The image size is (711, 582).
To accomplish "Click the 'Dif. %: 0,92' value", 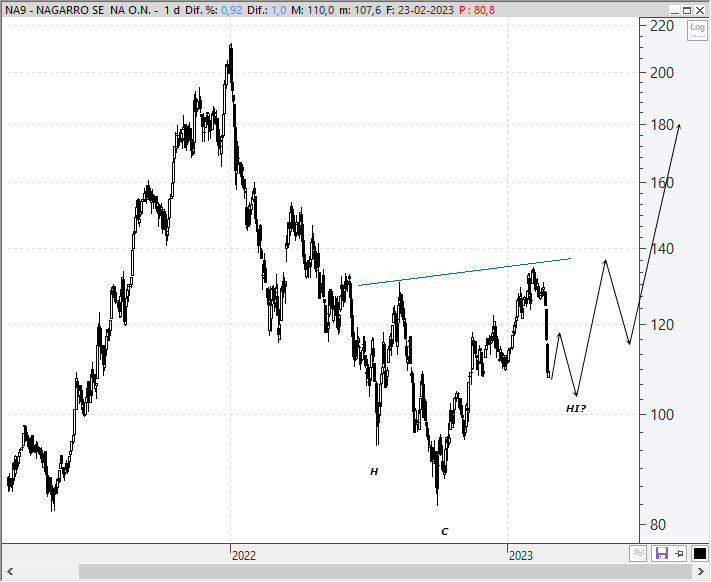I will coord(214,10).
